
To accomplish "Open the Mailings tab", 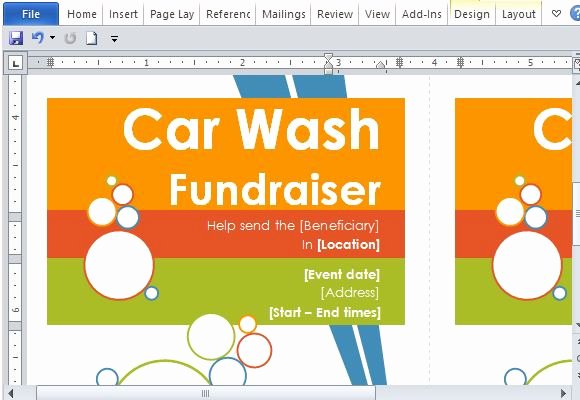I will coord(284,14).
